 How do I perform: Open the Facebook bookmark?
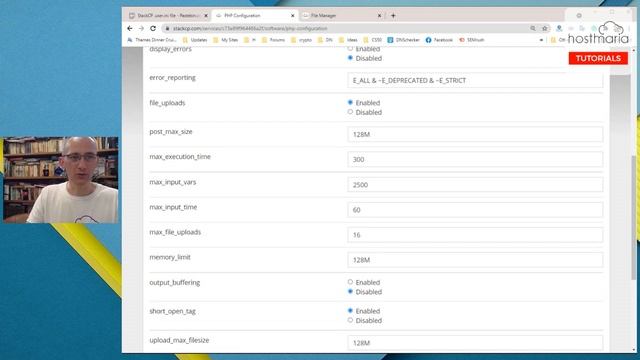pyautogui.click(x=439, y=40)
